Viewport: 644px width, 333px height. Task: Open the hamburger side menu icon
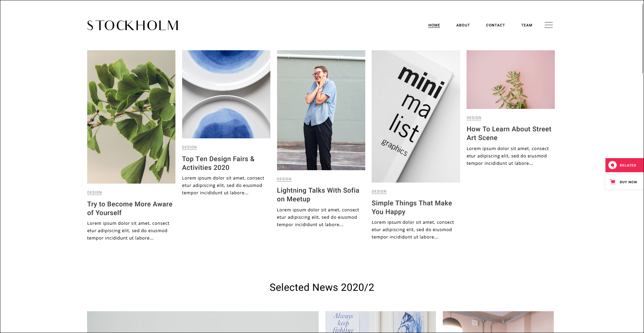tap(549, 25)
